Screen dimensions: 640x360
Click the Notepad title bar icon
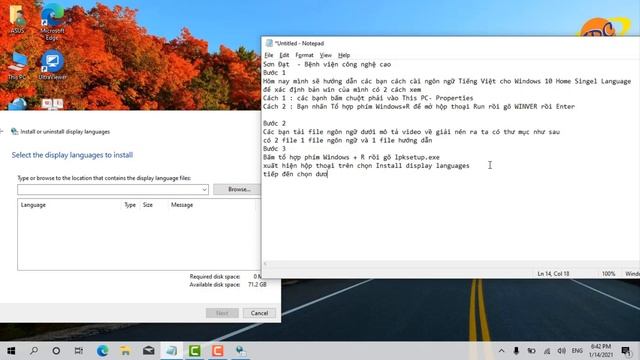[x=269, y=43]
